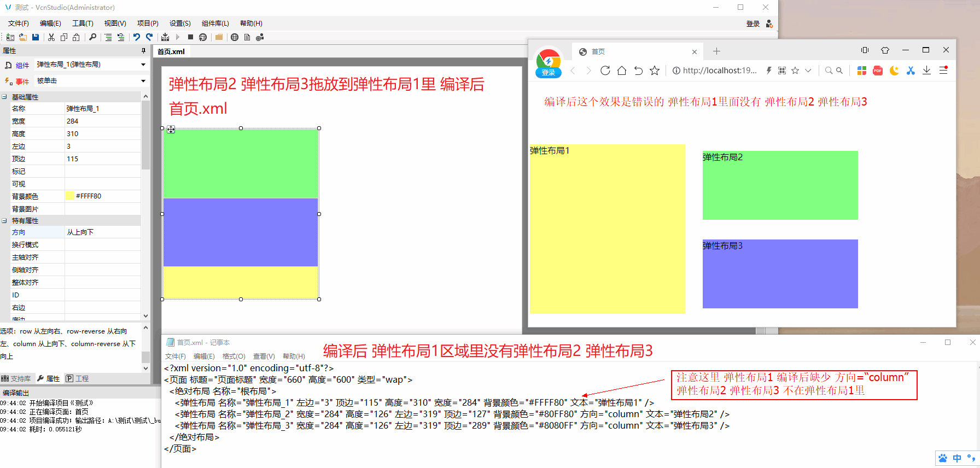Click the Save icon in VcnStudio toolbar
The image size is (980, 468).
(36, 37)
